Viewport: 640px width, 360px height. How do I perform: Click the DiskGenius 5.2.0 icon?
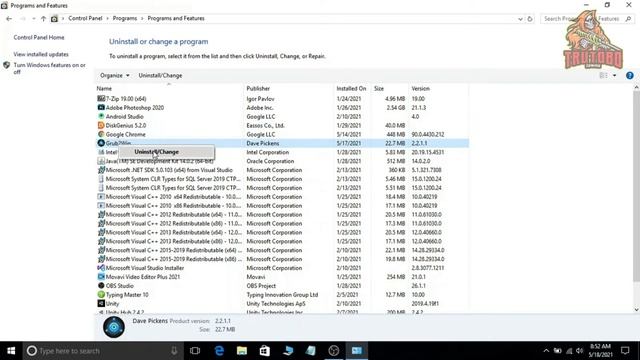click(x=101, y=125)
